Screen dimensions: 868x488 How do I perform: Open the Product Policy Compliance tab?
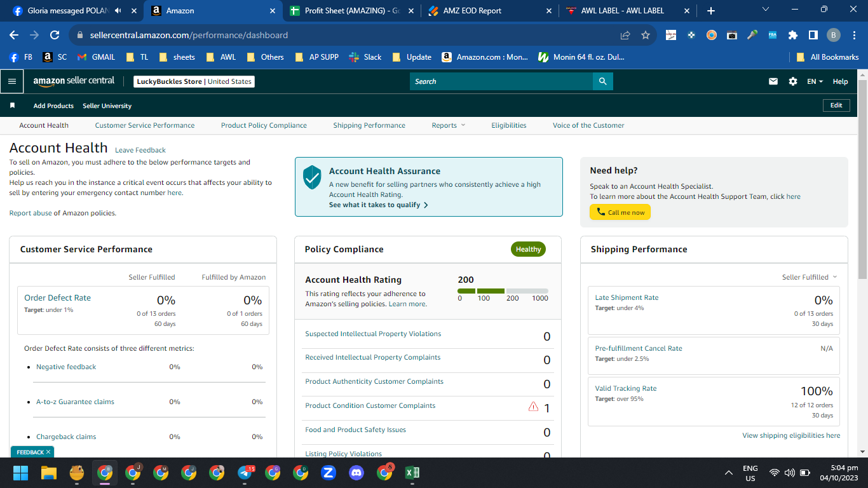point(264,125)
